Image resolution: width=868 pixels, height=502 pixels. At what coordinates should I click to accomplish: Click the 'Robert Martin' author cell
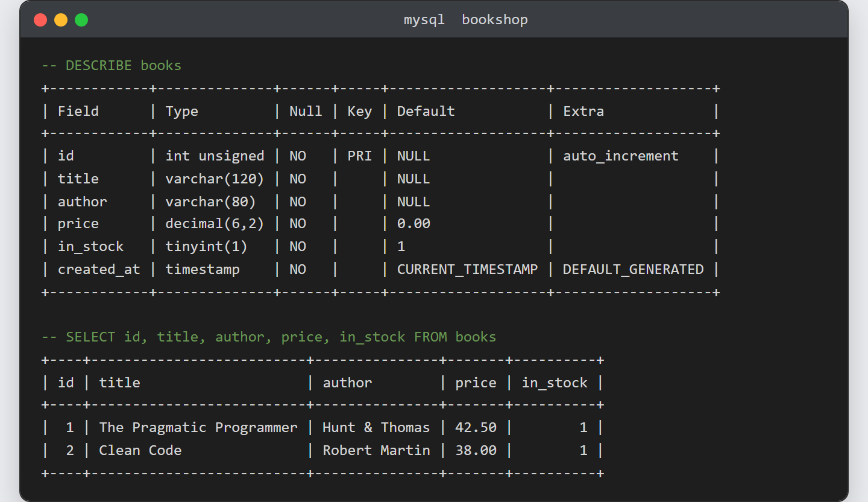click(376, 450)
